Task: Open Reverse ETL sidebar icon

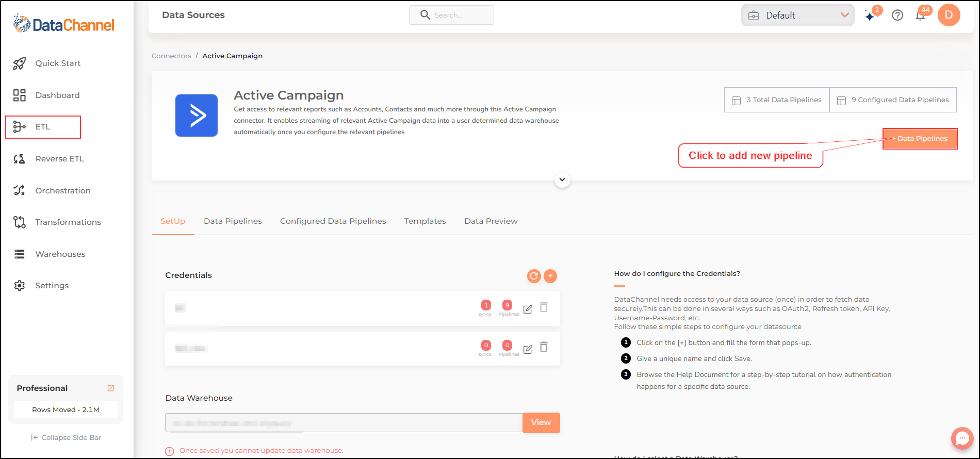Action: click(x=20, y=159)
